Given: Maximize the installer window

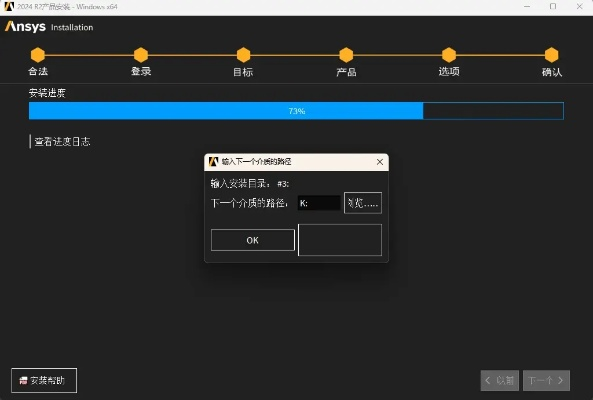Looking at the screenshot, I should (553, 6).
